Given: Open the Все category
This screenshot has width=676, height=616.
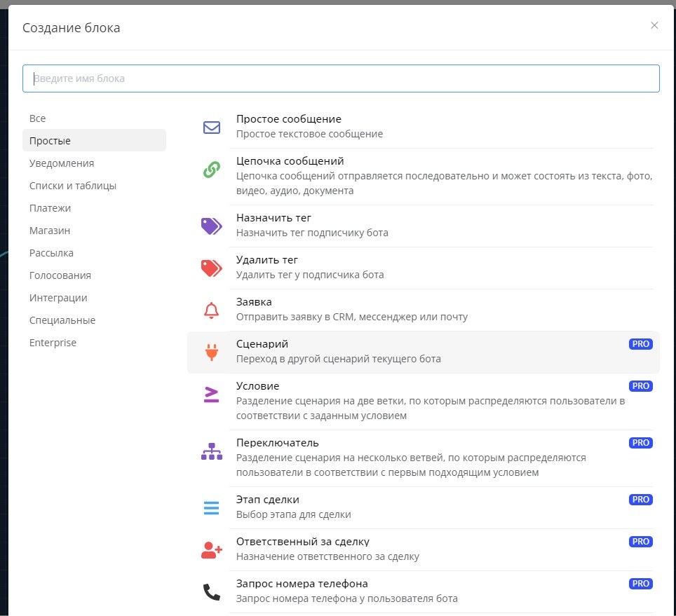Looking at the screenshot, I should (38, 118).
